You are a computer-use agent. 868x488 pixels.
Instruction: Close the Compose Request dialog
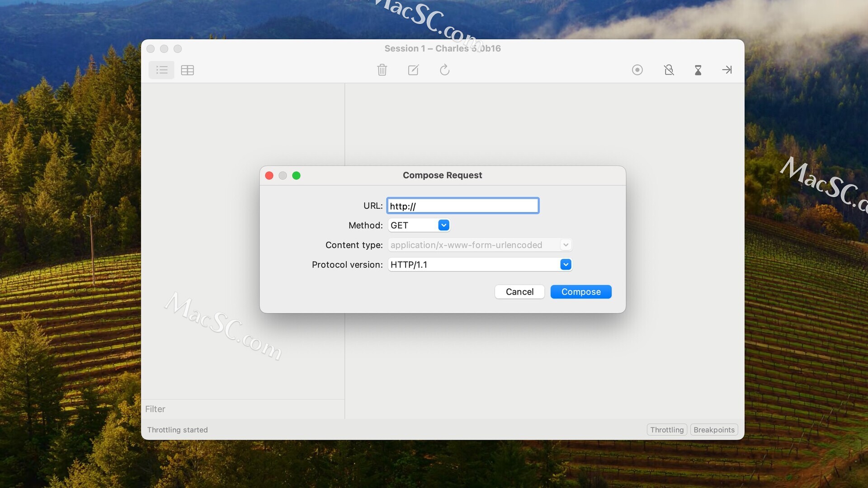269,175
